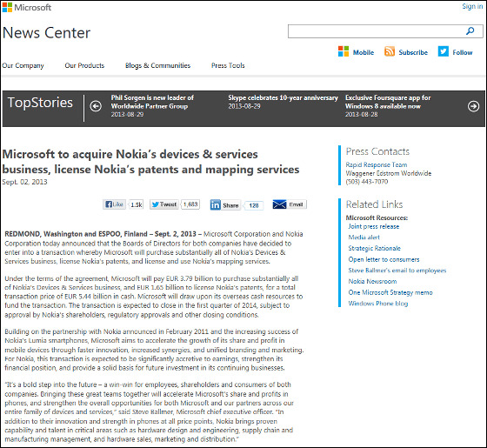Click the Twitter Follow icon

(444, 51)
